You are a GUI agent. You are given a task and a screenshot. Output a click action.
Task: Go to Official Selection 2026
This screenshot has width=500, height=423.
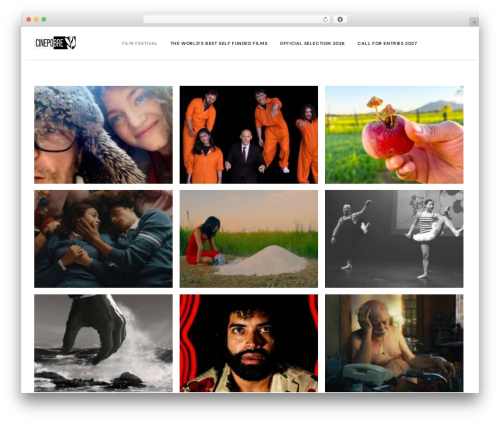click(x=312, y=43)
